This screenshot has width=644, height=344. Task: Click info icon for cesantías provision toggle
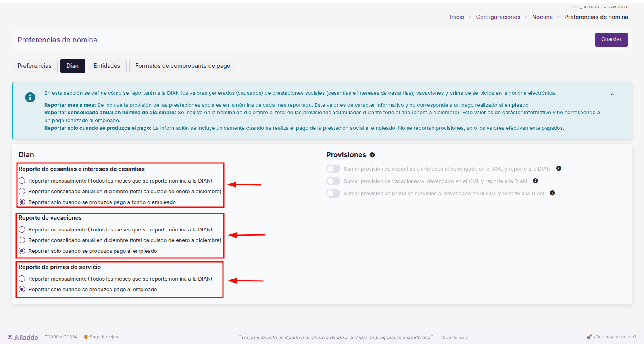[x=559, y=169]
